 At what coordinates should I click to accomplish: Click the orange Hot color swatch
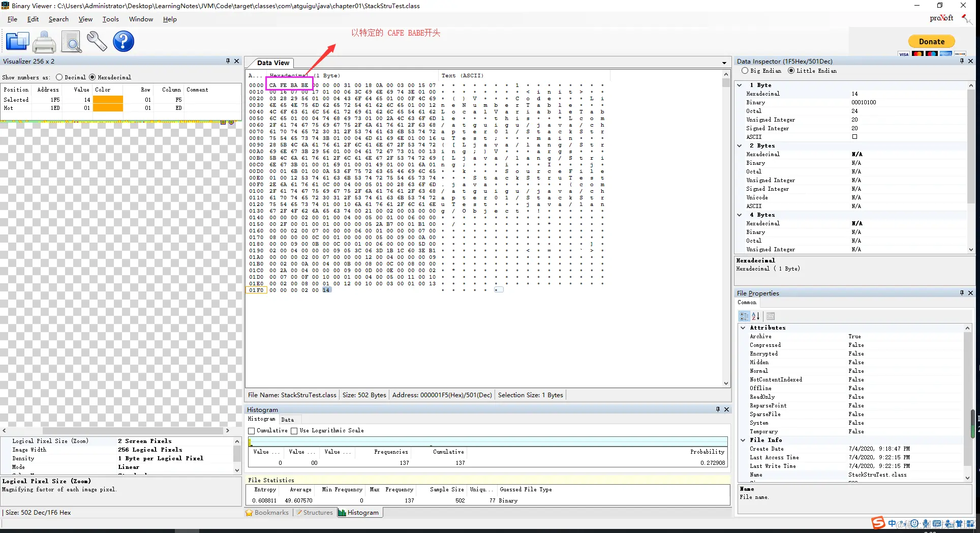108,108
